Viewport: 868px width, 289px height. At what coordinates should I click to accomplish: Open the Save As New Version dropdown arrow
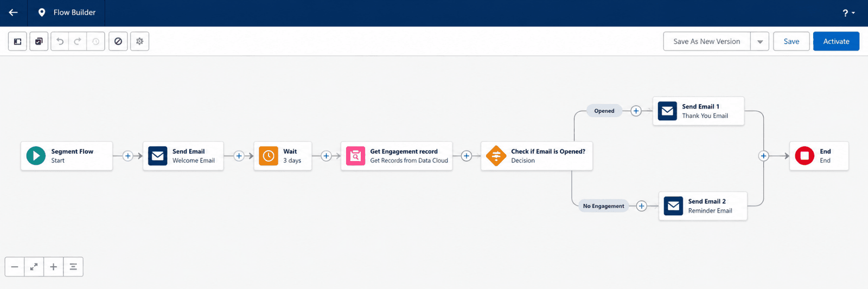pyautogui.click(x=759, y=41)
